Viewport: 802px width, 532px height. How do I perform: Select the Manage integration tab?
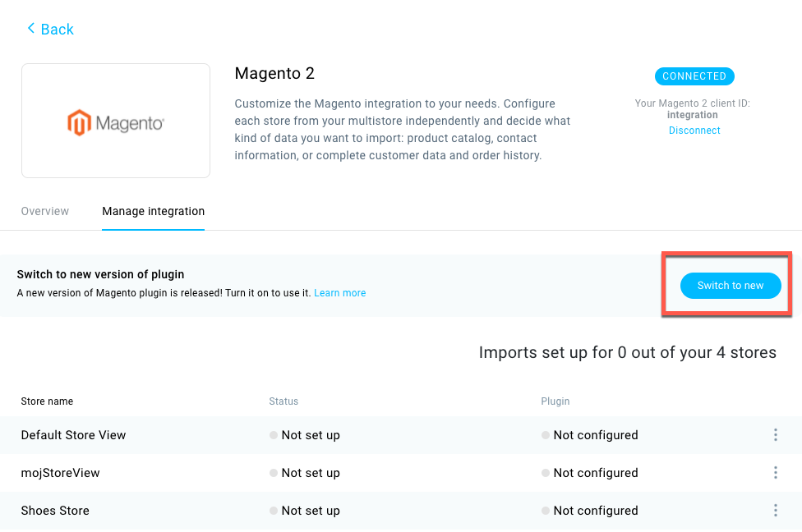[153, 211]
